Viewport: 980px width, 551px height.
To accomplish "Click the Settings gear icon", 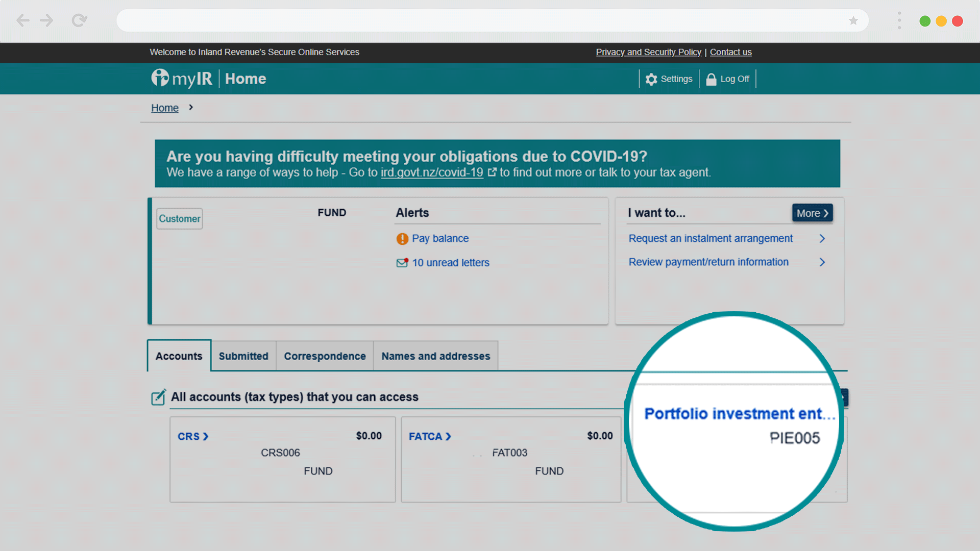I will click(651, 79).
